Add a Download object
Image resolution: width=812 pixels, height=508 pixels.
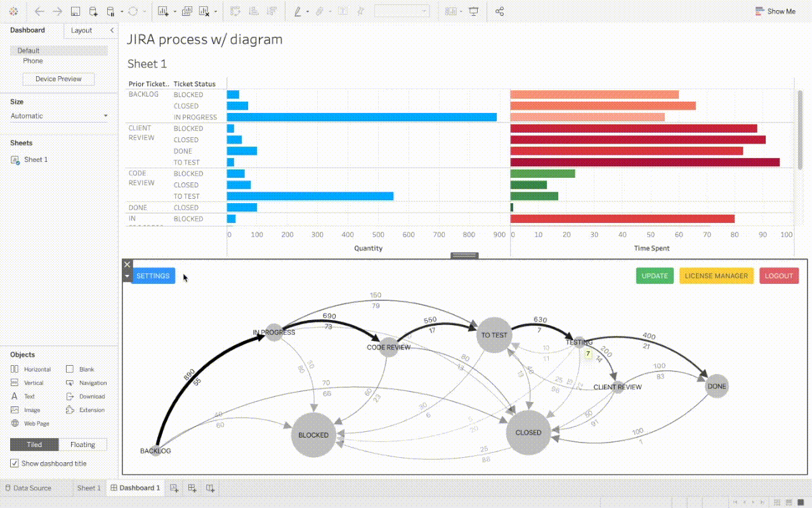point(86,396)
